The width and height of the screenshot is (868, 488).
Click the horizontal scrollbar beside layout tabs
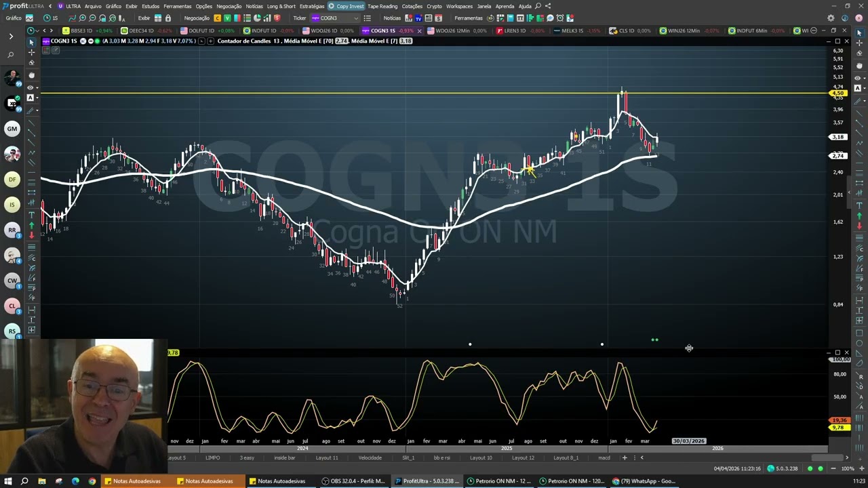(x=827, y=457)
